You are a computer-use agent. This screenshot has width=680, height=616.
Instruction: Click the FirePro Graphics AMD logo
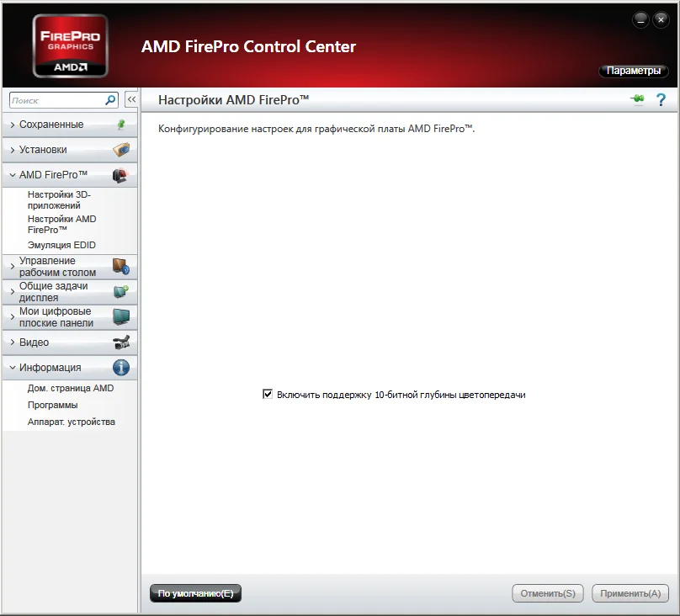click(70, 45)
